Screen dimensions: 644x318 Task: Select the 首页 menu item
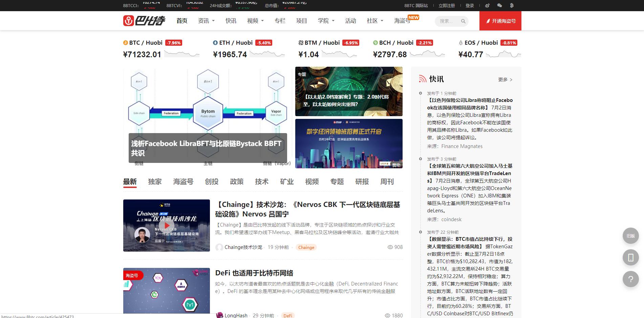point(181,21)
